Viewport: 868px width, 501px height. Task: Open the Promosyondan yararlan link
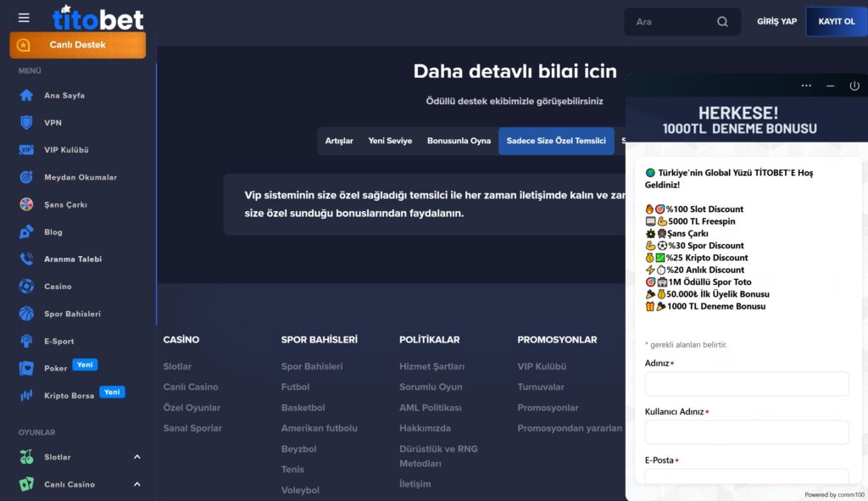(x=570, y=428)
